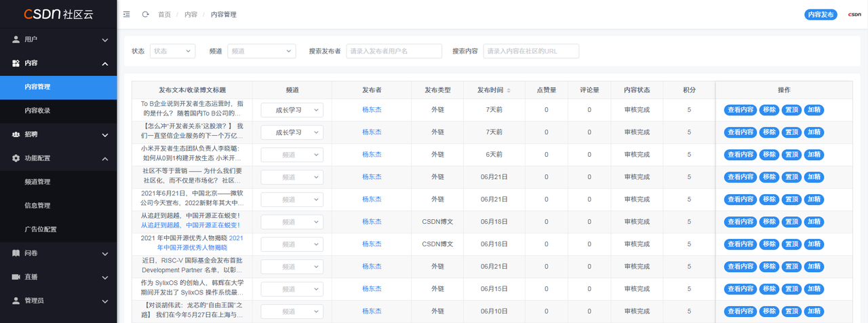Screen dimensions: 868x323
Task: Click the CSDN logo in top-right corner
Action: pyautogui.click(x=854, y=15)
